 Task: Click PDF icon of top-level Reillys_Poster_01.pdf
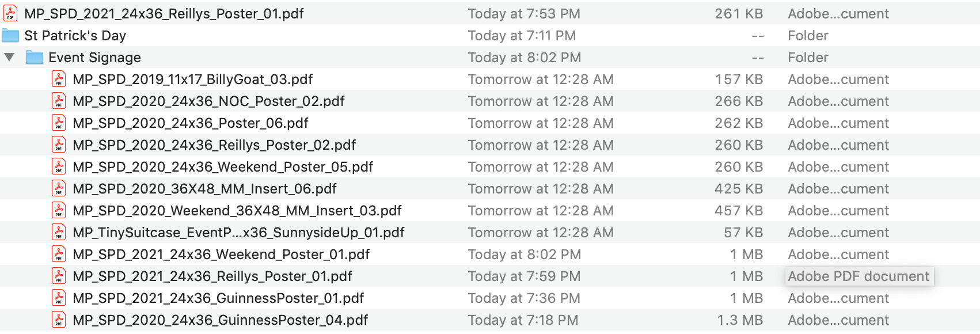click(x=10, y=13)
